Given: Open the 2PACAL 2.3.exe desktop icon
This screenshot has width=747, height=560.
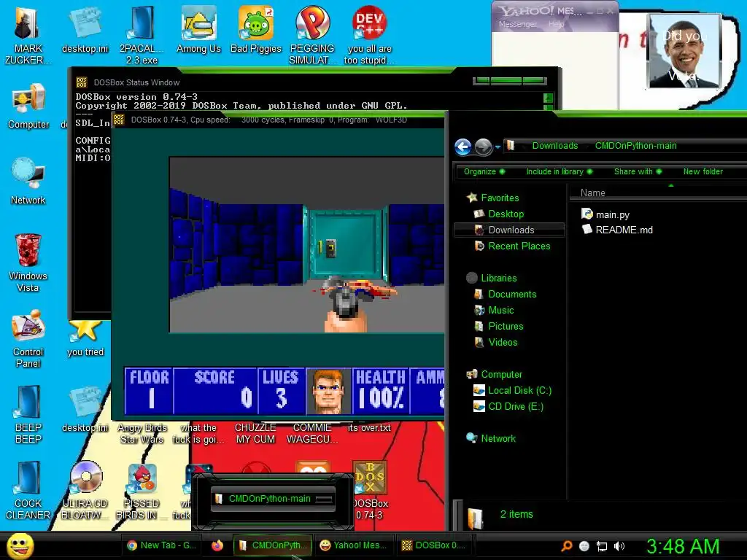Looking at the screenshot, I should click(142, 34).
